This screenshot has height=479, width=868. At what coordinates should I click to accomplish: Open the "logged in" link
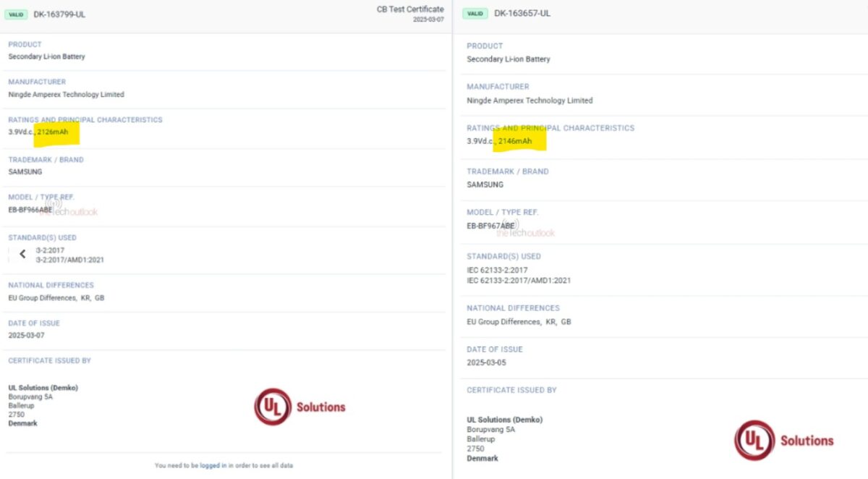click(213, 465)
